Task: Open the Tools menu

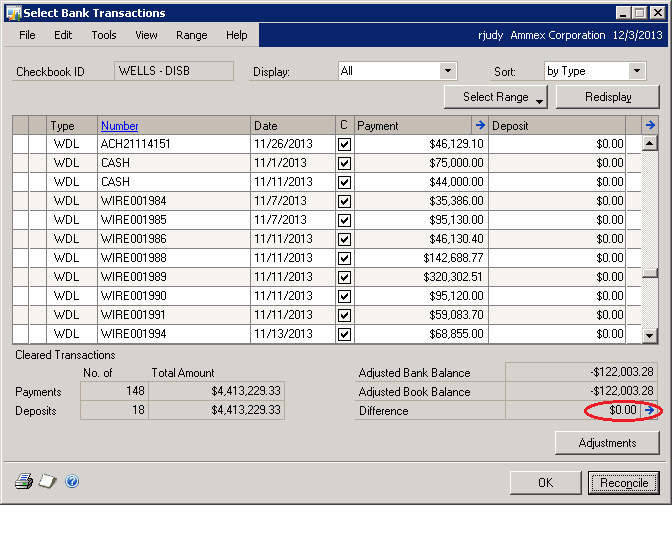Action: (104, 35)
